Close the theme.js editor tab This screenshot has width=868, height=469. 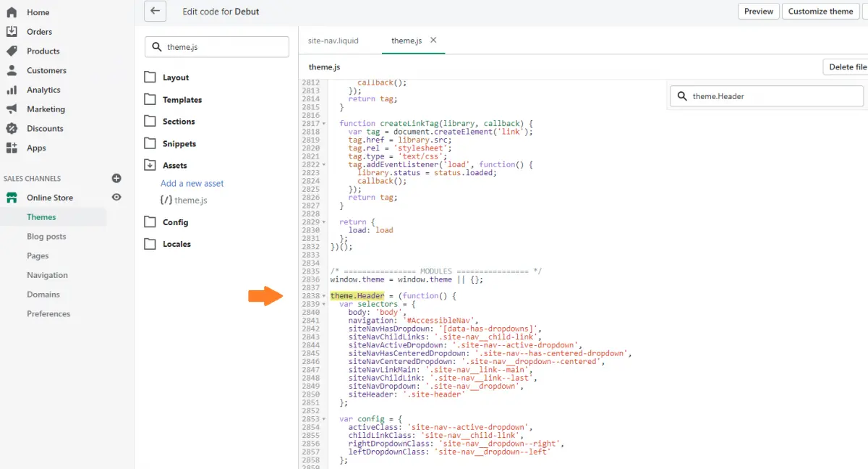point(433,41)
